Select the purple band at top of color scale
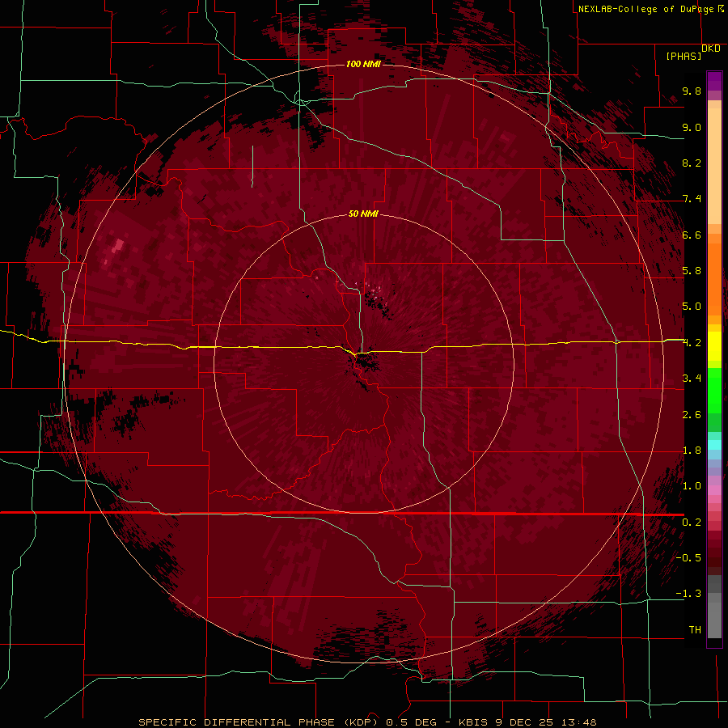This screenshot has width=728, height=728. pos(714,82)
